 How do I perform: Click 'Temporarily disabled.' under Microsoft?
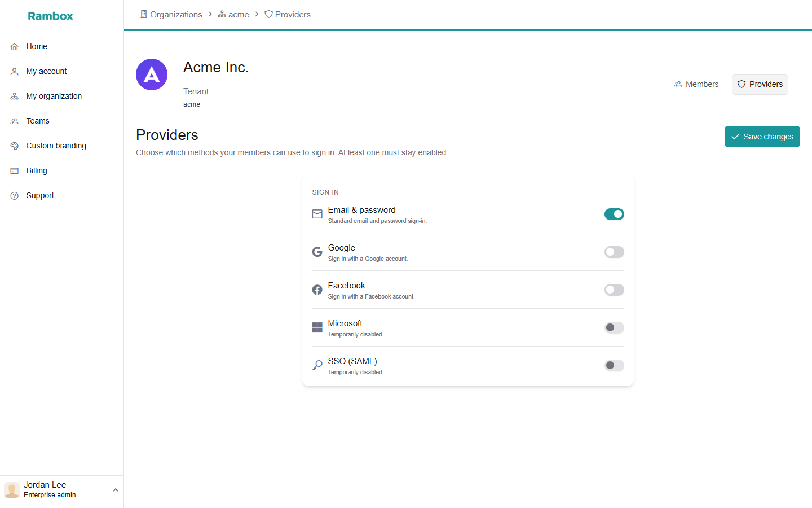pos(356,335)
